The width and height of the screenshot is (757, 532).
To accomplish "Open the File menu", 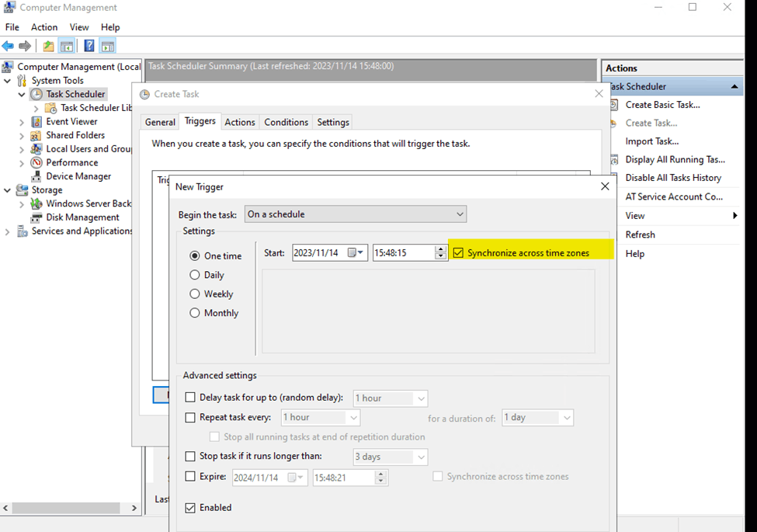I will [x=12, y=27].
